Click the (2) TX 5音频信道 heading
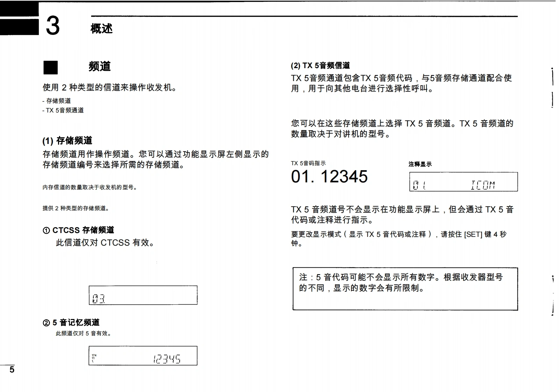Image resolution: width=560 pixels, height=392 pixels. click(320, 66)
